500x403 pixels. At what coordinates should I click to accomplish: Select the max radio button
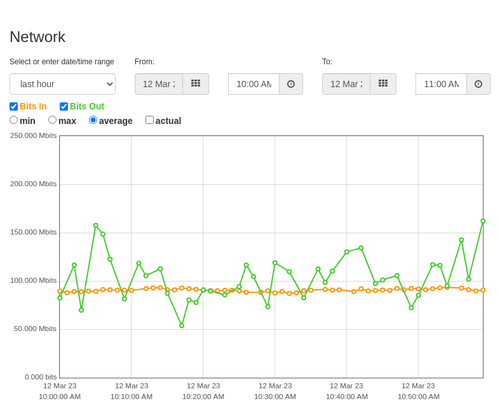(x=52, y=120)
